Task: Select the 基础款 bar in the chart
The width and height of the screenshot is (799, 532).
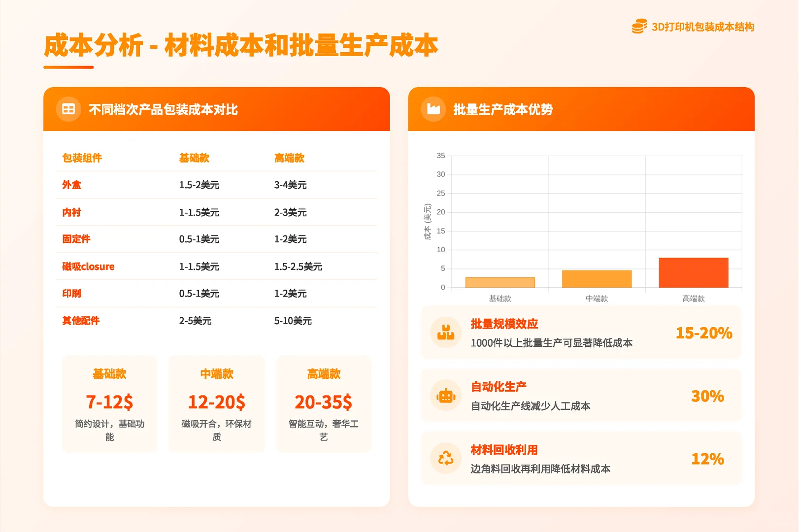Action: [500, 282]
